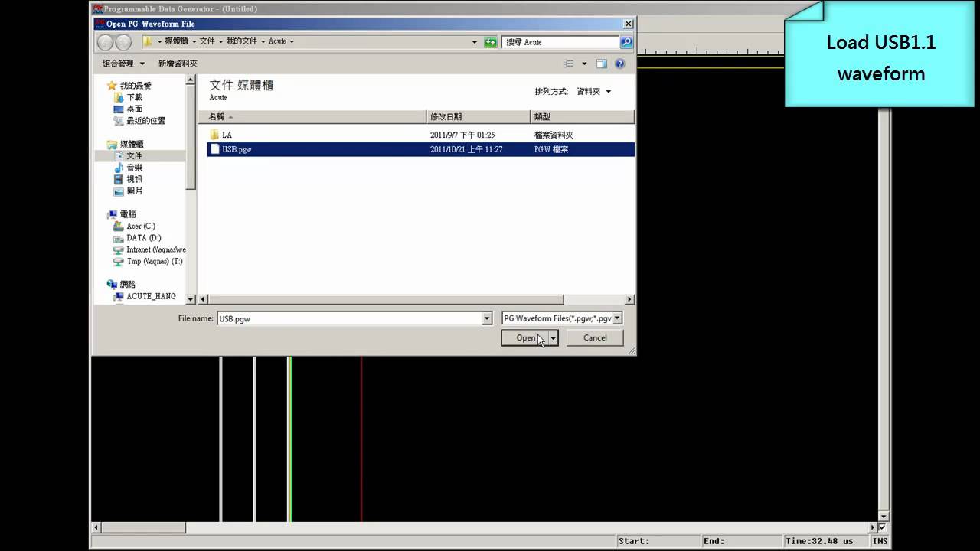Screen dimensions: 980x551
Task: Select 圖片 pictures library in the sidebar
Action: 128,191
